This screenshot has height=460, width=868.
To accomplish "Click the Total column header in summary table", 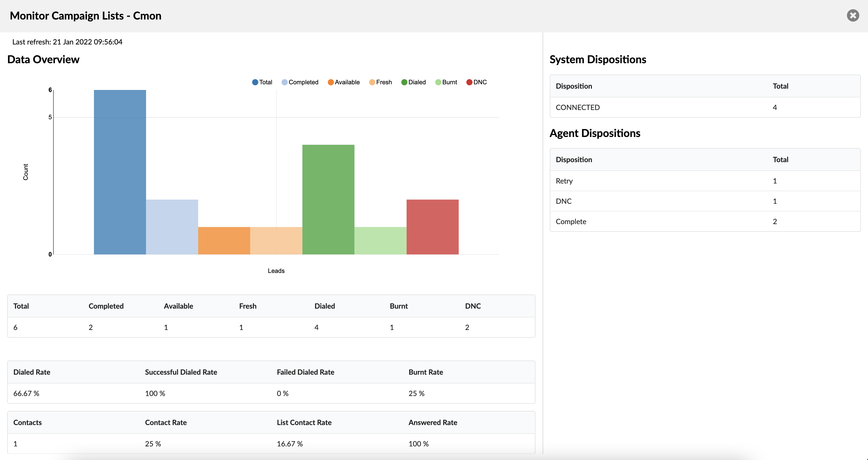I will [x=21, y=306].
